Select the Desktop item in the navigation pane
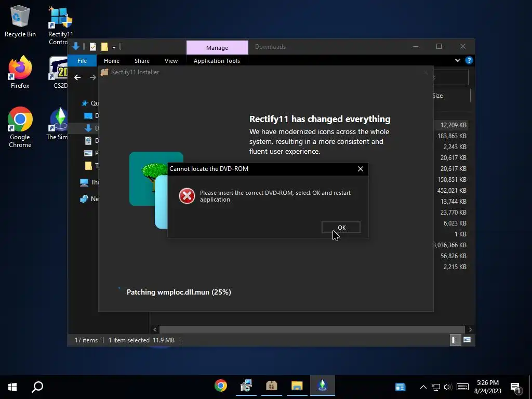The height and width of the screenshot is (399, 532). click(91, 116)
